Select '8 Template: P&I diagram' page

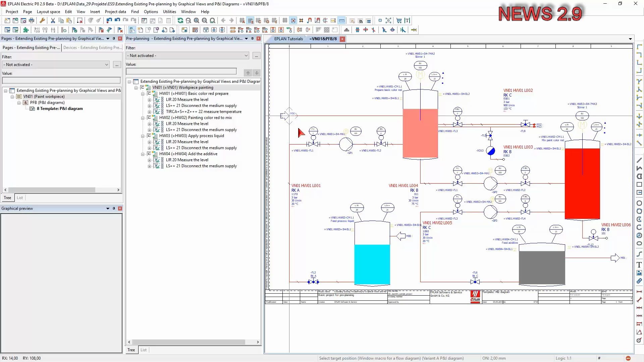[x=60, y=109]
